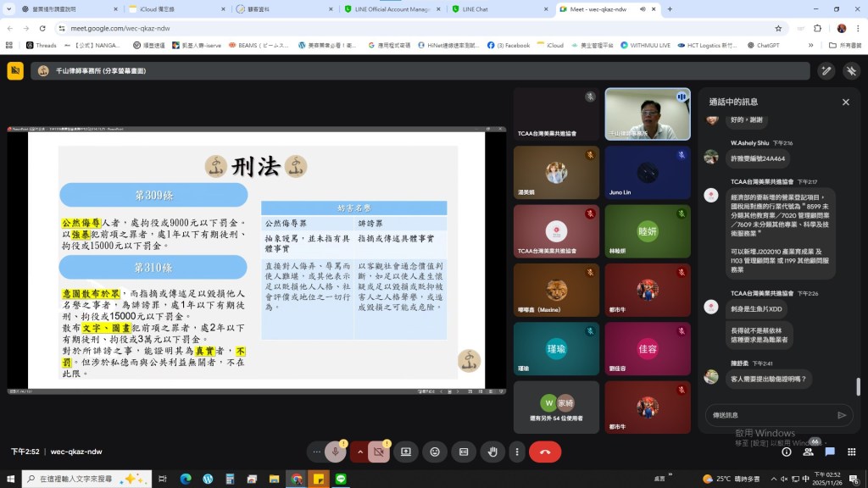Open more options three-dot menu

[516, 452]
